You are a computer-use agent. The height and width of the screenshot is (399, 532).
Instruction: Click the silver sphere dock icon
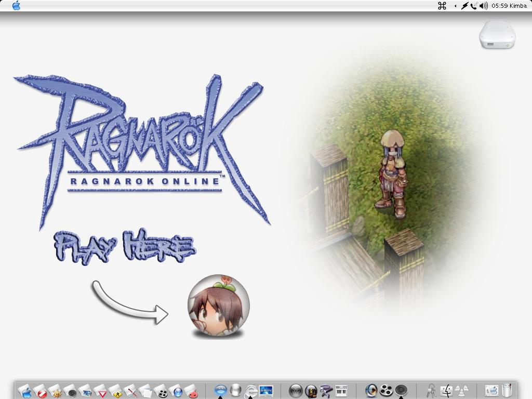point(235,390)
